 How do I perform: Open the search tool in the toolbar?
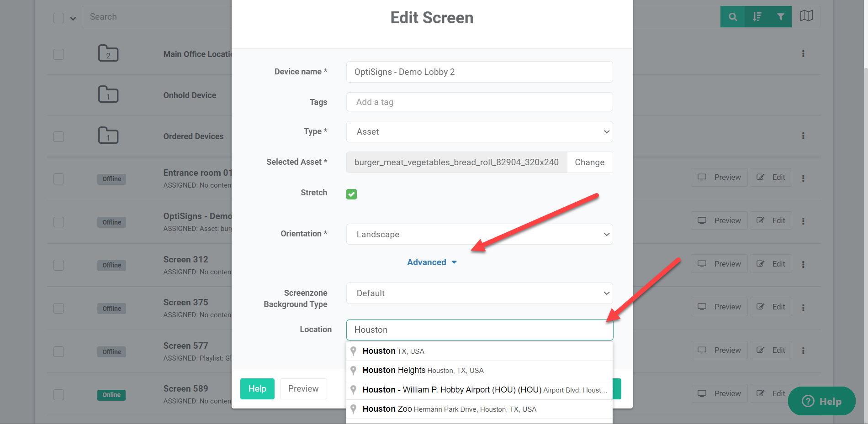732,16
